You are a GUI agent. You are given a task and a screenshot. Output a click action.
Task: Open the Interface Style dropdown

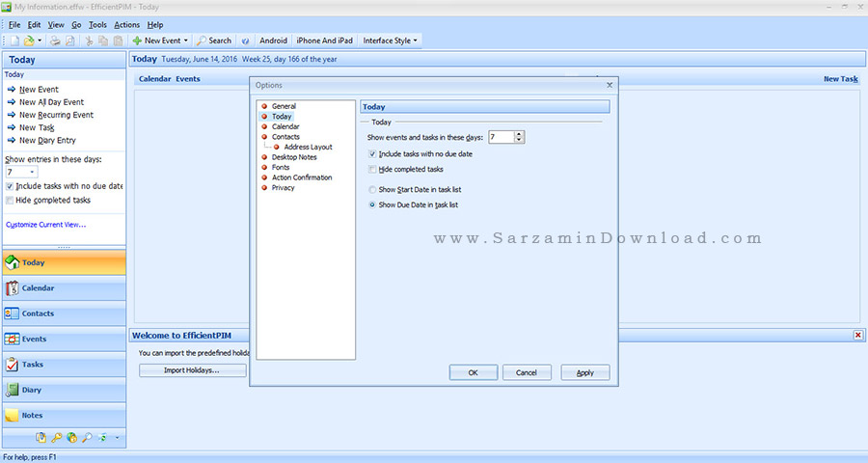pyautogui.click(x=391, y=41)
